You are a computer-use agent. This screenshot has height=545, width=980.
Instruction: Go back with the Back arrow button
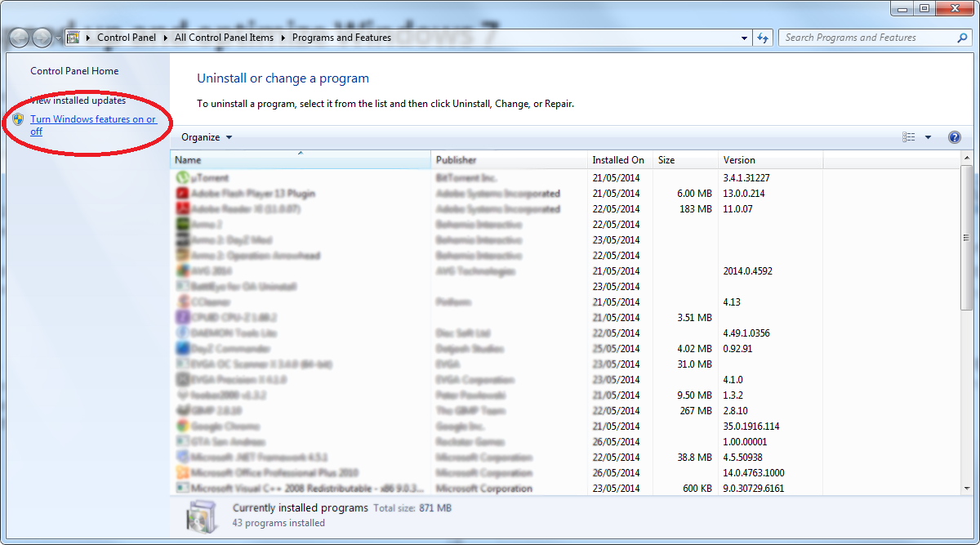tap(20, 38)
